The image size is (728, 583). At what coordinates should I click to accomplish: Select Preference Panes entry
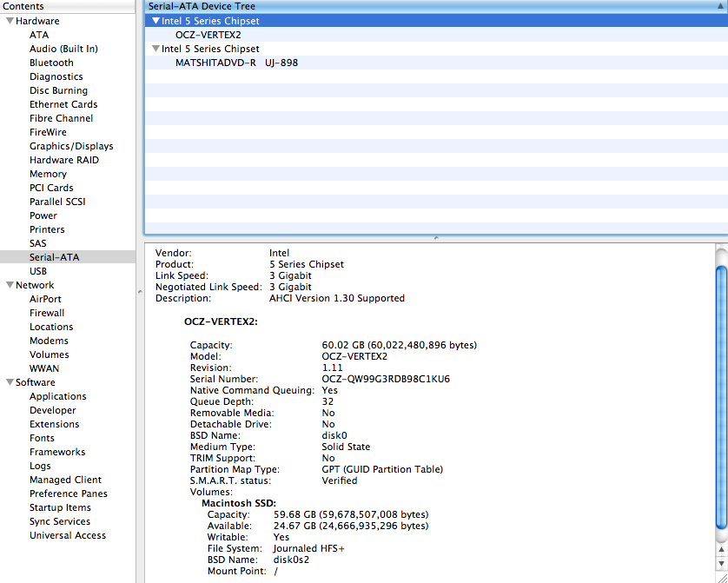pos(69,494)
